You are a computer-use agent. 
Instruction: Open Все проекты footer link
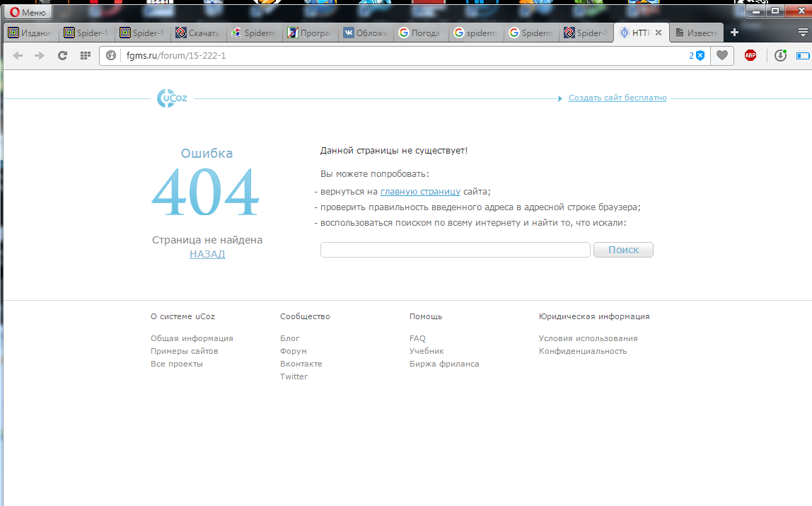click(x=177, y=364)
